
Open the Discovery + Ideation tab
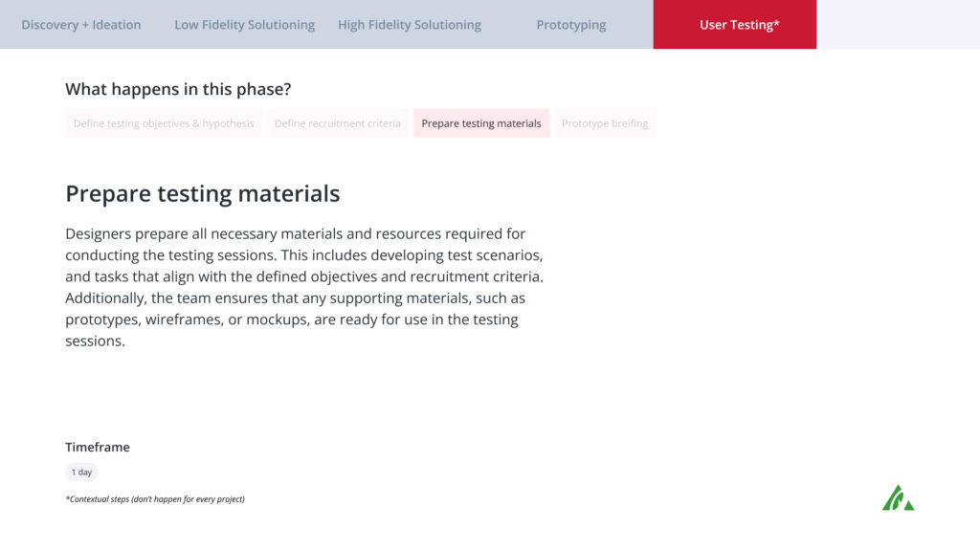(x=81, y=24)
